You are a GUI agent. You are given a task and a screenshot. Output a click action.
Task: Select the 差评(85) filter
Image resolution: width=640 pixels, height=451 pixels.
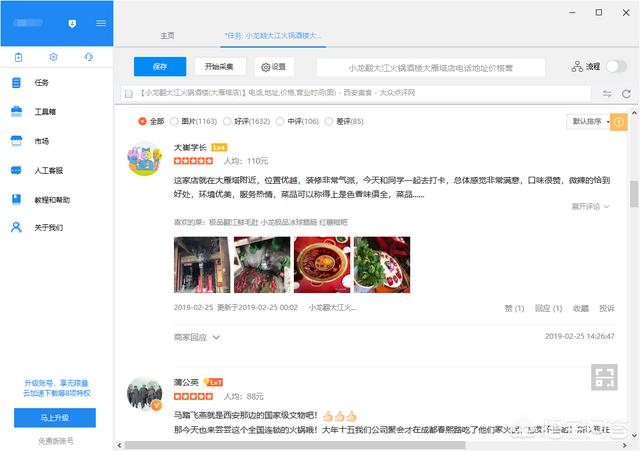point(344,121)
